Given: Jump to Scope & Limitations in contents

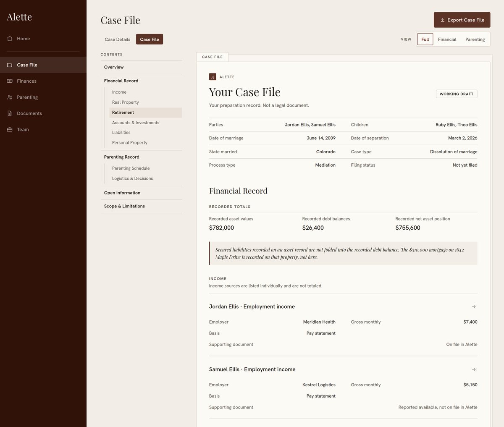Looking at the screenshot, I should (x=141, y=206).
